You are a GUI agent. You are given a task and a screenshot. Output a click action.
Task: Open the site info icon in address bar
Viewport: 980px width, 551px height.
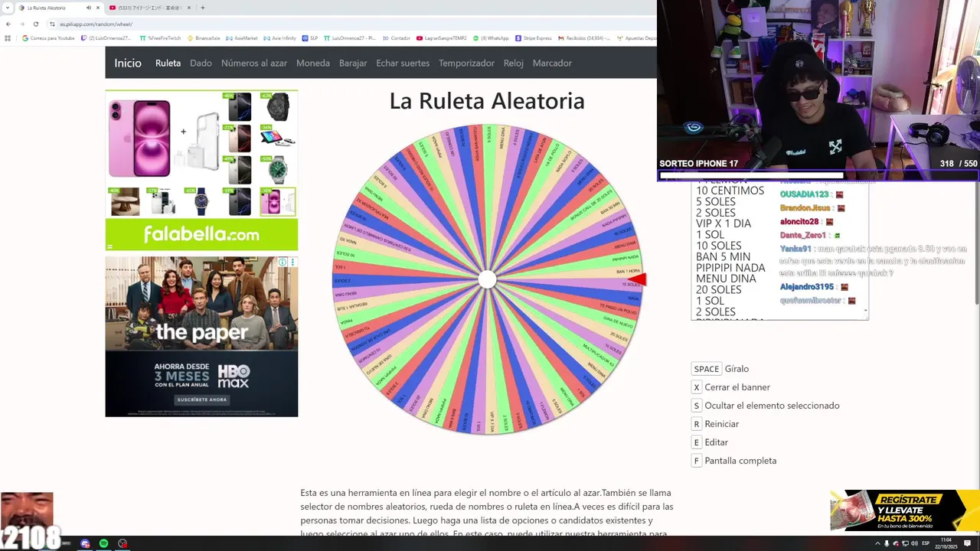tap(52, 24)
